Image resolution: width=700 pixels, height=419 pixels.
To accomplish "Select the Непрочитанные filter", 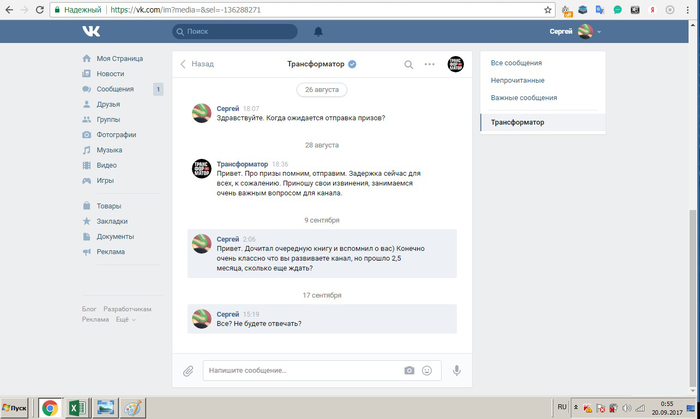I will (x=517, y=81).
